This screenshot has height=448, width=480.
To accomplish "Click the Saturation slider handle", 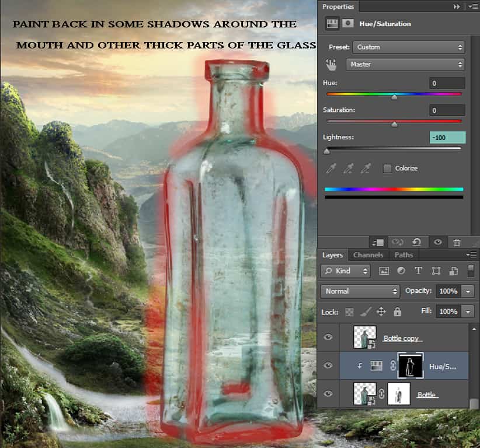I will click(394, 124).
